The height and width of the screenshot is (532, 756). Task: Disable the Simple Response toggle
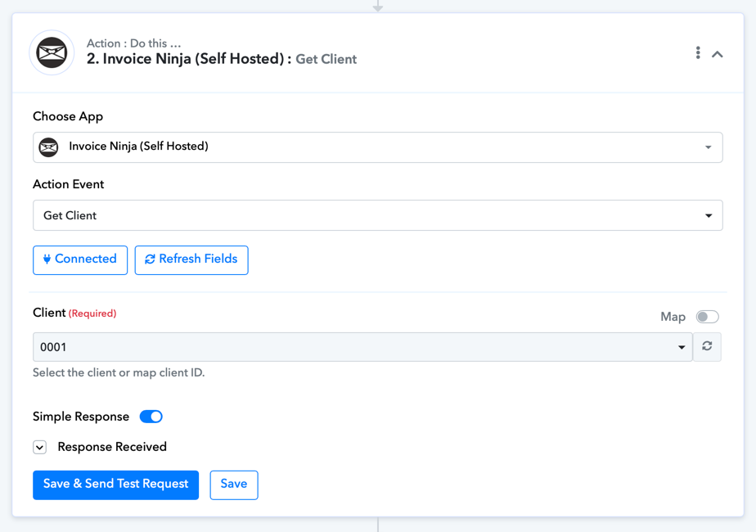click(x=151, y=417)
